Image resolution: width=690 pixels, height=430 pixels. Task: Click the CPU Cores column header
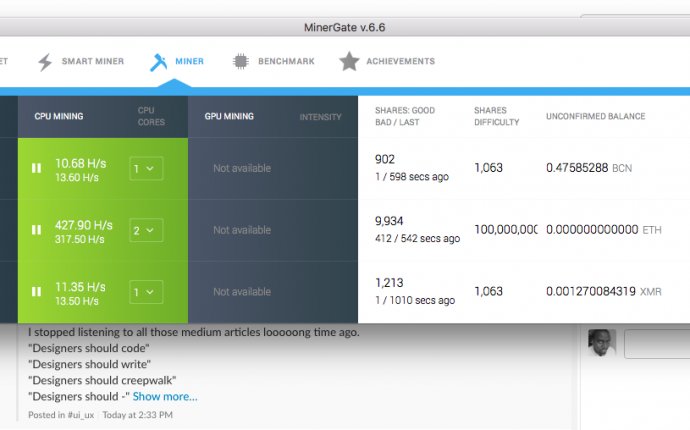(151, 116)
